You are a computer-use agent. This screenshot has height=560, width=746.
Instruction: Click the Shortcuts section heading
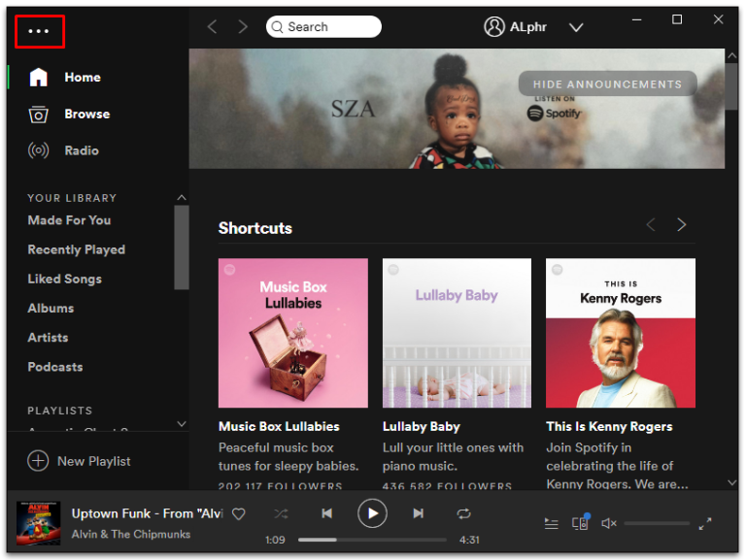255,228
